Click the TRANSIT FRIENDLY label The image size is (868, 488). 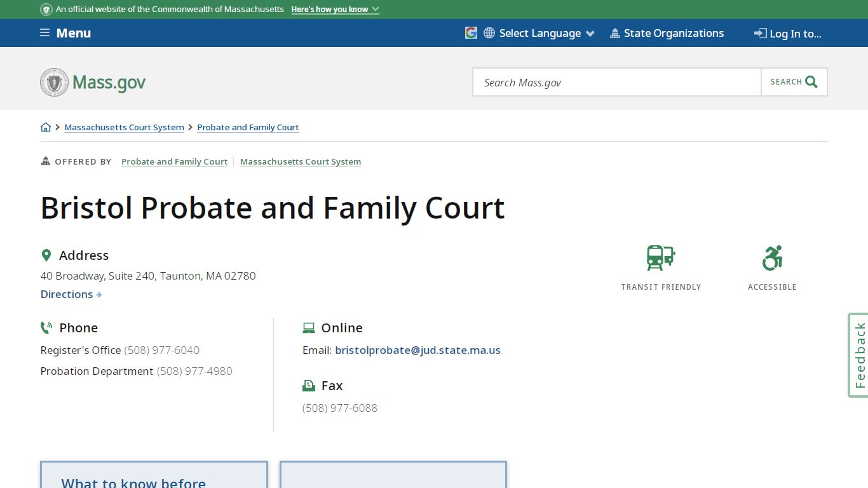tap(661, 287)
